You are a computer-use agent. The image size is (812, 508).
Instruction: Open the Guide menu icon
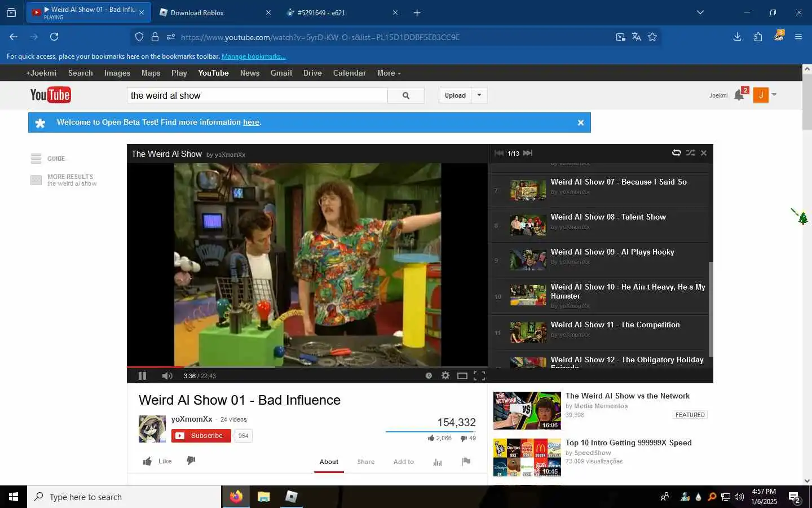point(36,159)
